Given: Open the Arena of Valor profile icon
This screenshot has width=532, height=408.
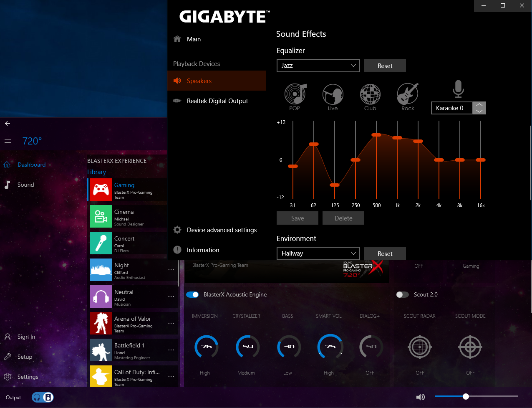Looking at the screenshot, I should pyautogui.click(x=101, y=323).
